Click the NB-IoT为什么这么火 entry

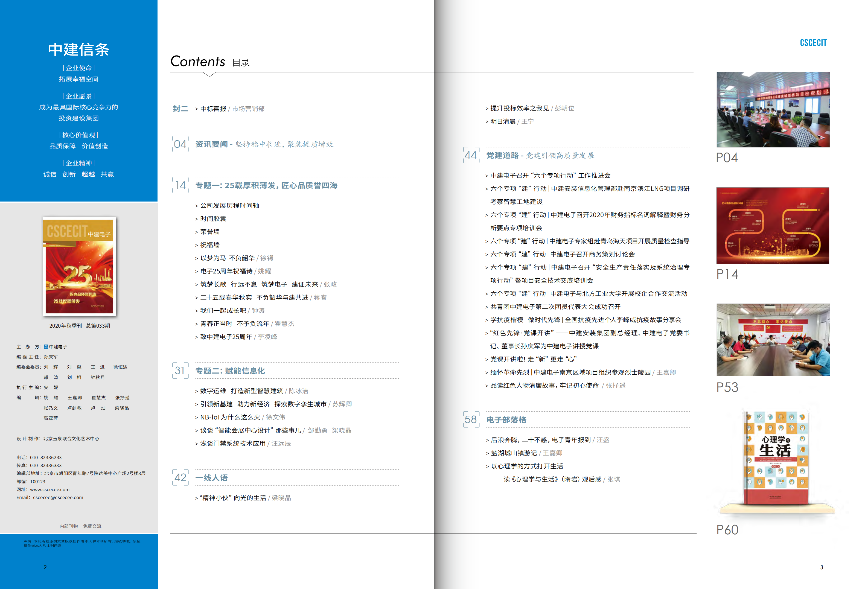pyautogui.click(x=240, y=417)
